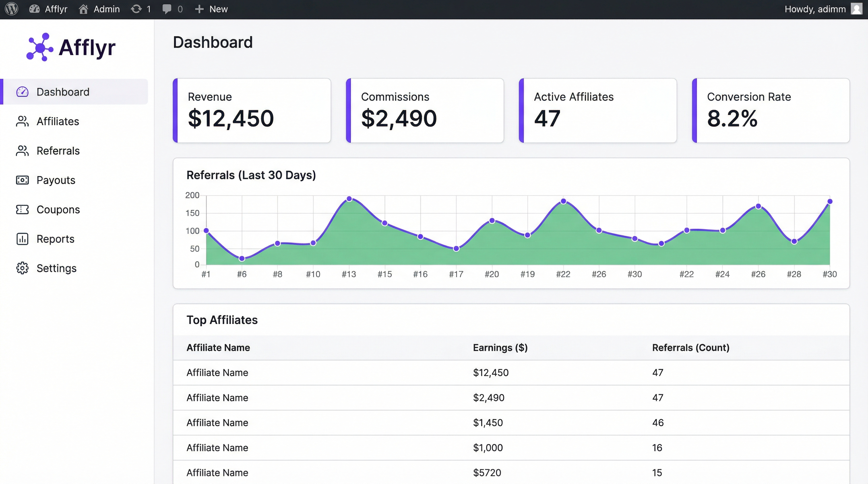Click the WordPress logo icon
The height and width of the screenshot is (484, 868).
tap(12, 9)
